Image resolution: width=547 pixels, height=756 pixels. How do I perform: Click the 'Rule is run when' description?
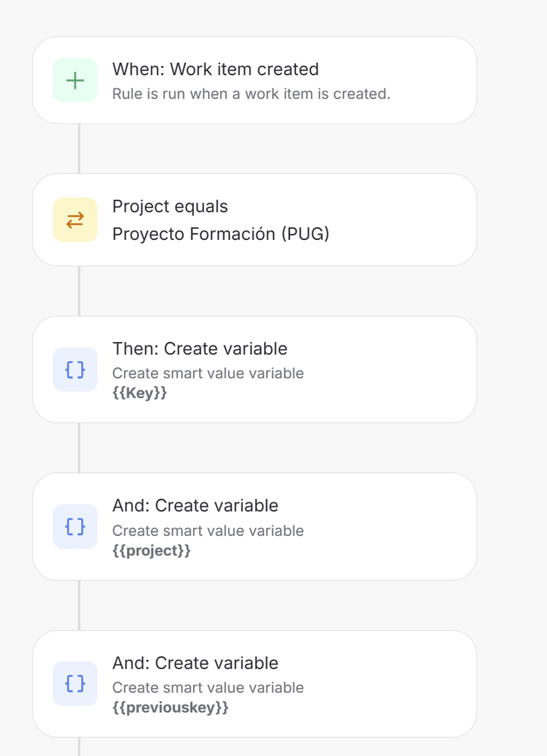pos(251,94)
